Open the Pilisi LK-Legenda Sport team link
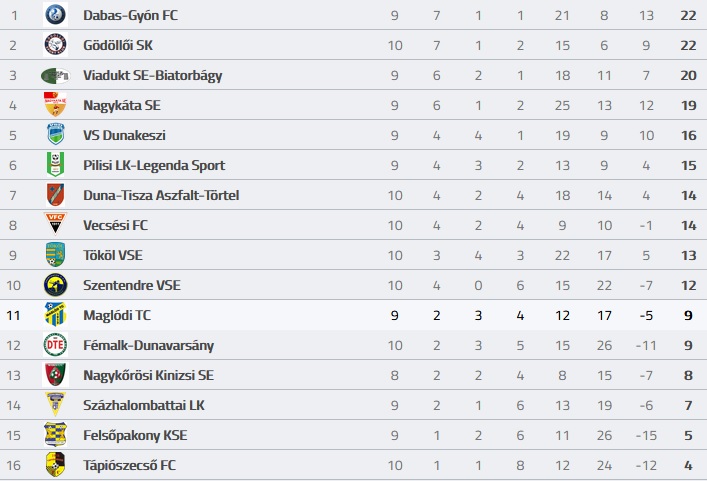 click(x=154, y=165)
